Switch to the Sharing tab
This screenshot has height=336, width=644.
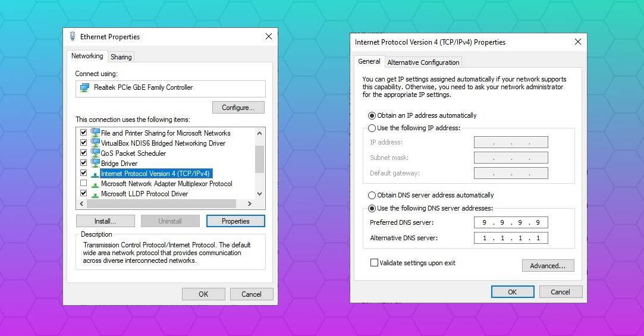tap(121, 57)
